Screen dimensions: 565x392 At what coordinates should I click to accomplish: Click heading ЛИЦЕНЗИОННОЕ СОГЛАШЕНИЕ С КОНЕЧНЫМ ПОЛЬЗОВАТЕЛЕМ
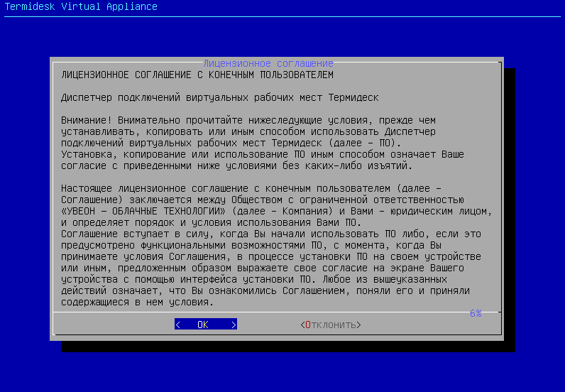pyautogui.click(x=197, y=75)
